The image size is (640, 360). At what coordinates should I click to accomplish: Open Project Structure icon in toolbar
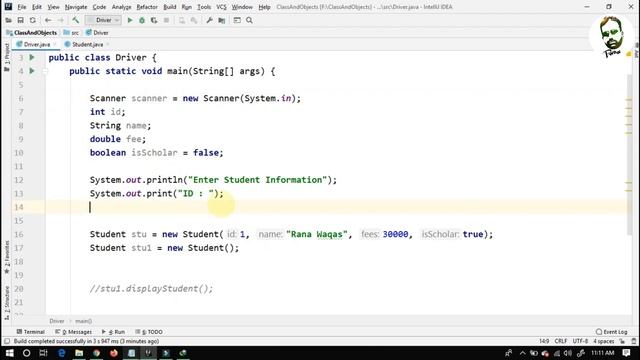click(x=222, y=20)
